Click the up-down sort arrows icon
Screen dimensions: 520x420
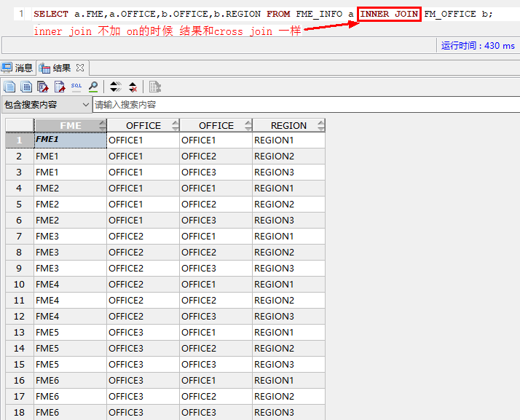pos(116,87)
